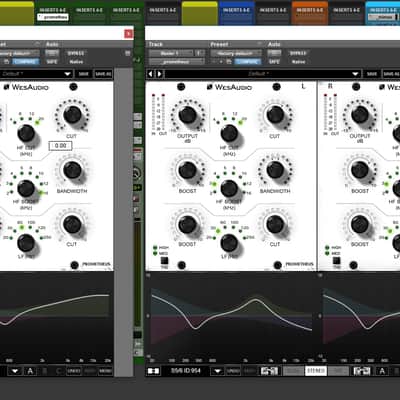Image resolution: width=400 pixels, height=400 pixels.
Task: Open dropdown arrow next to SSB ID 954
Action: tap(217, 371)
